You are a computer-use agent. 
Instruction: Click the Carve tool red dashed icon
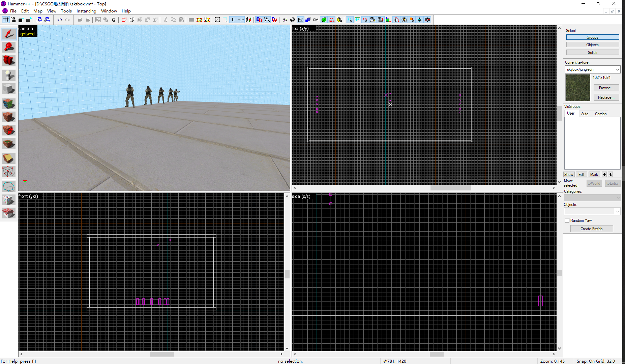pos(124,20)
